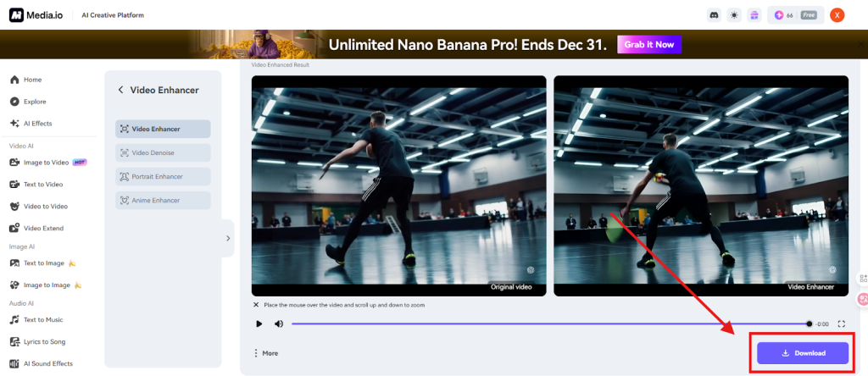The width and height of the screenshot is (868, 376).
Task: Open AI Effects in sidebar
Action: pyautogui.click(x=37, y=124)
